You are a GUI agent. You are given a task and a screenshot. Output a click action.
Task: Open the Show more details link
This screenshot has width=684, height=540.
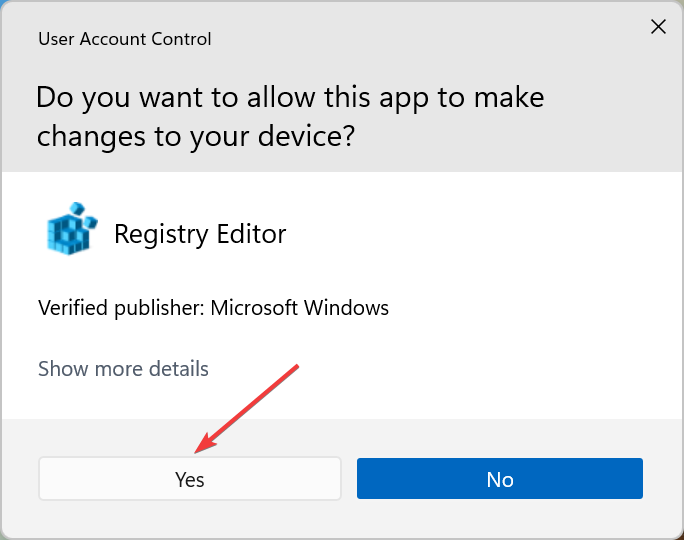(123, 369)
